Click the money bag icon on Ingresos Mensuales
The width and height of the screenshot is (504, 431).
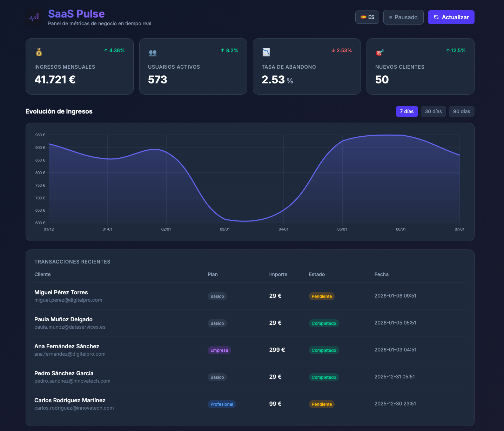[39, 52]
